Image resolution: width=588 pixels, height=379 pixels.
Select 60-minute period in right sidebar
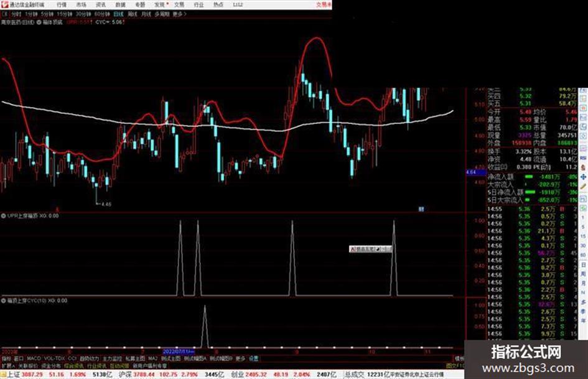click(x=583, y=255)
